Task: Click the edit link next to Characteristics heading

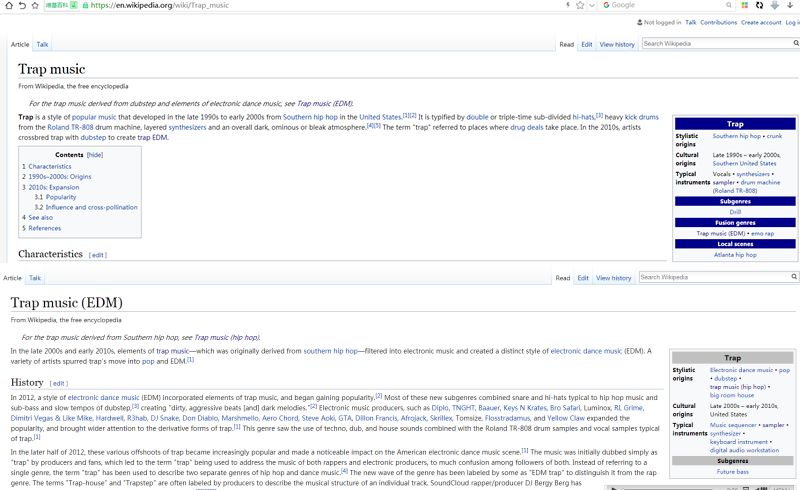Action: pyautogui.click(x=97, y=255)
